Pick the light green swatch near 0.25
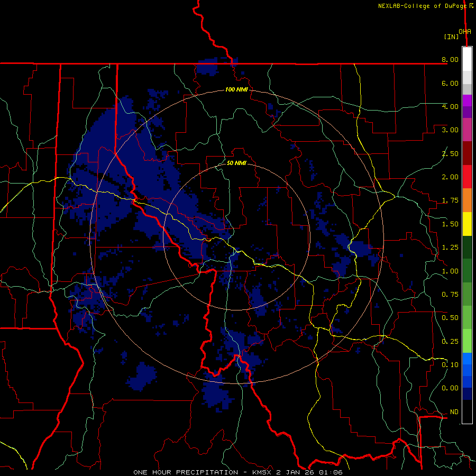Viewport: 476px width, 476px height. [467, 341]
